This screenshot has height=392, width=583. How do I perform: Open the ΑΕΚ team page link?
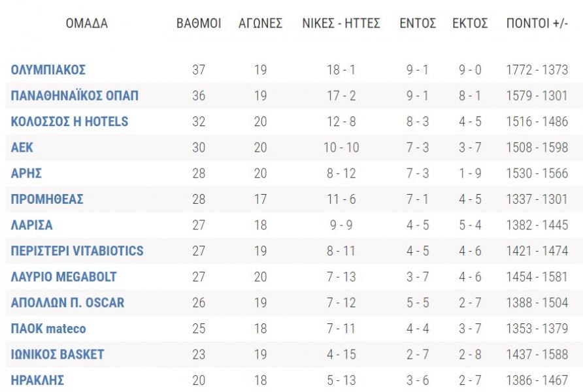pos(22,148)
